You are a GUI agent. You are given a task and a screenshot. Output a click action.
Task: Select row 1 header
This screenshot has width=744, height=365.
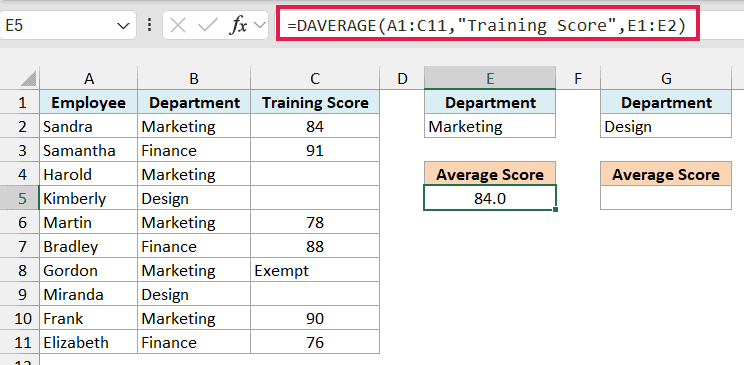[20, 102]
